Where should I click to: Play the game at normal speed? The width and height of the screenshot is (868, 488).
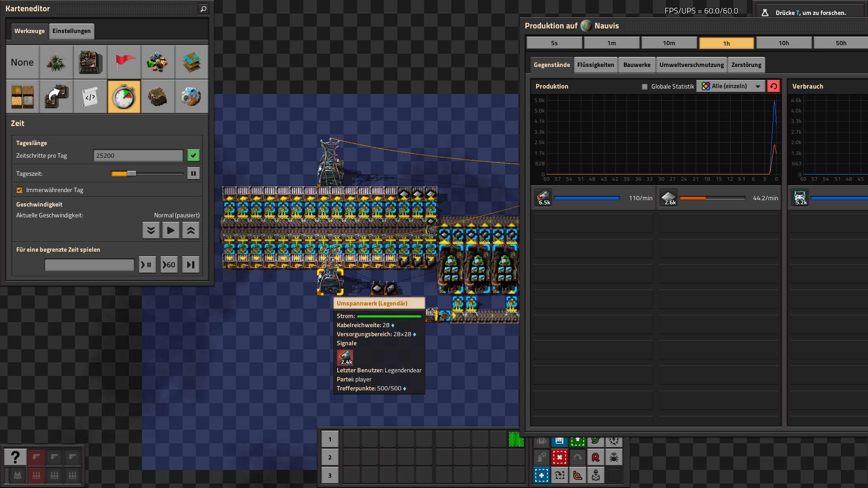click(x=171, y=230)
